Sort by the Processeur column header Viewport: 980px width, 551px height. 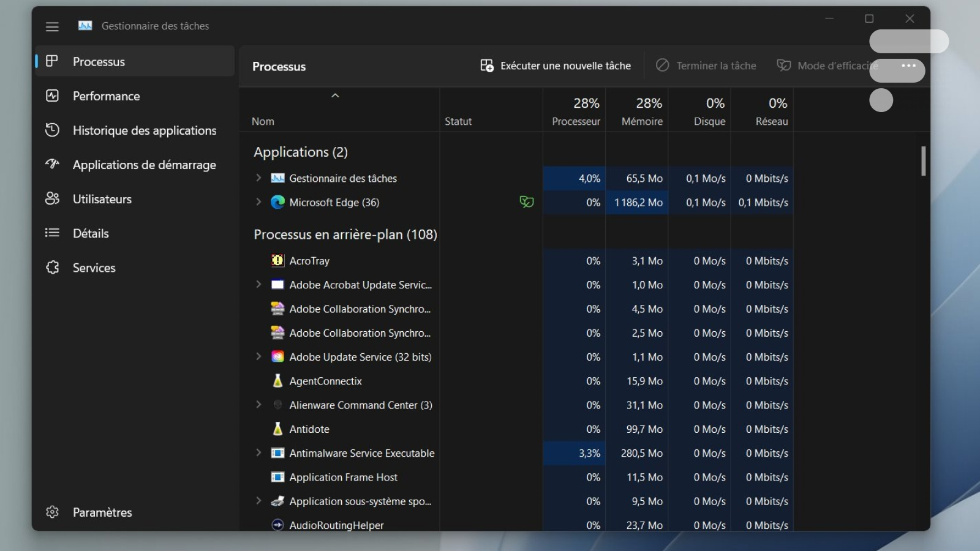point(576,110)
